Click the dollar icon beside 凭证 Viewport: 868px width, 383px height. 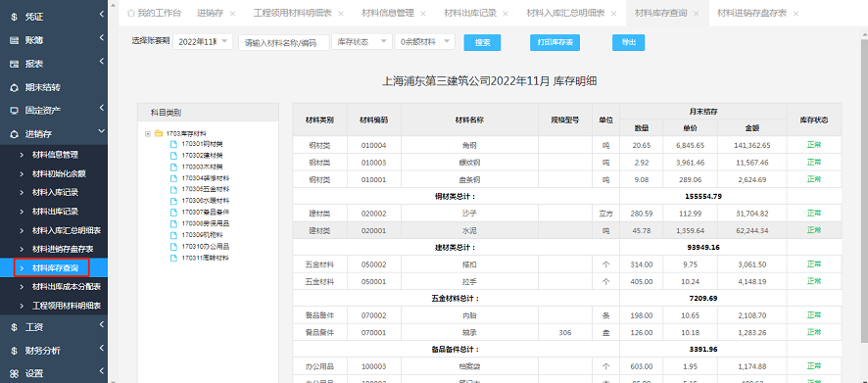click(x=15, y=18)
